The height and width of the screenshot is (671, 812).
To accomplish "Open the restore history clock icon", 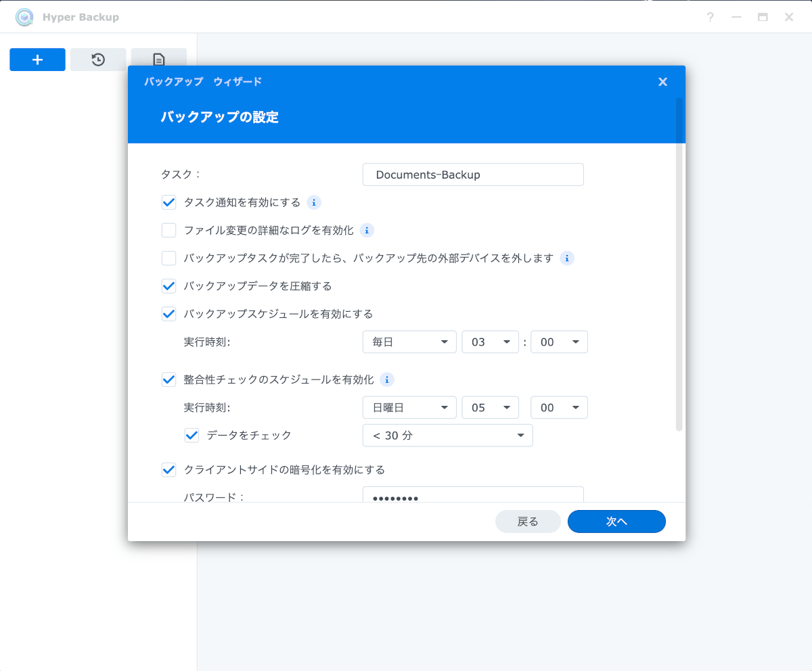I will (98, 60).
